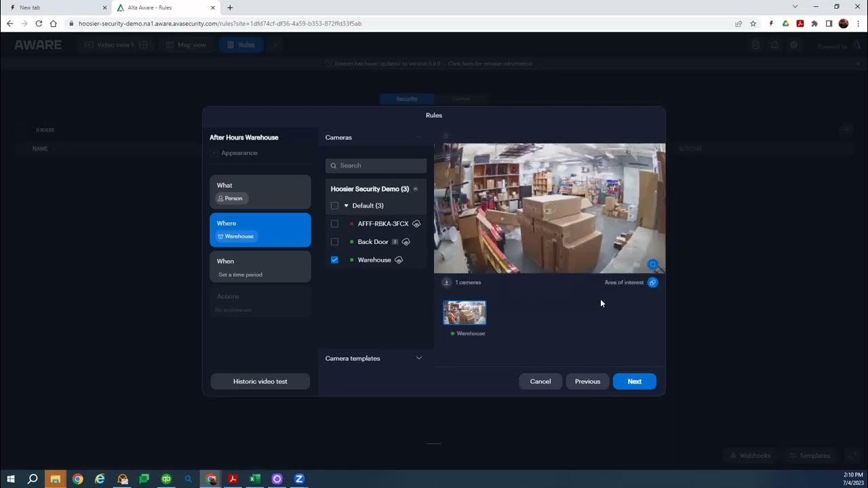
Task: Click the cloud icon beside AFFF-RBKA-3FCX
Action: (x=416, y=224)
